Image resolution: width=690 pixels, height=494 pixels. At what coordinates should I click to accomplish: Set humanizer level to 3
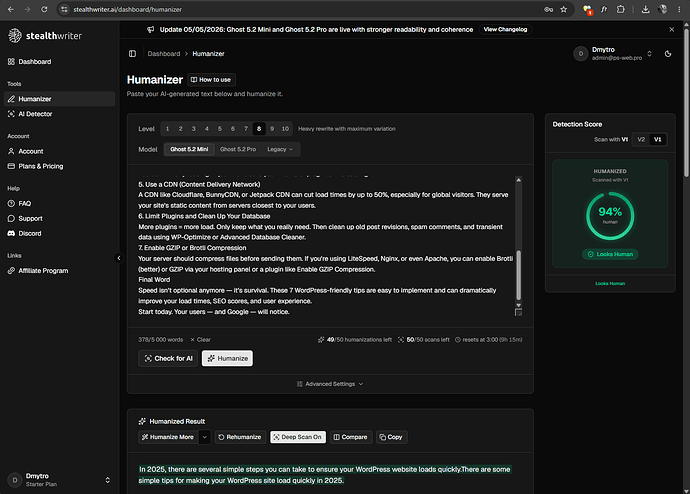pyautogui.click(x=194, y=129)
